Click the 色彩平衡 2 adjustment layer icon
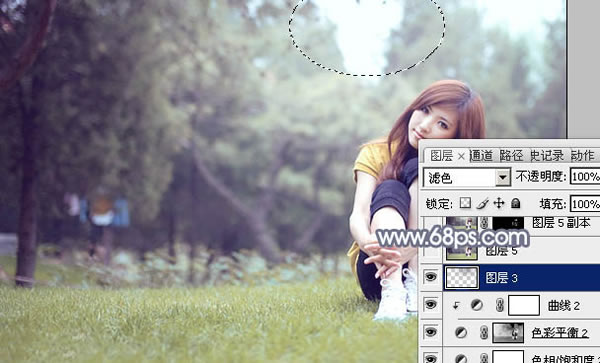Viewport: 600px width, 363px height. click(461, 332)
